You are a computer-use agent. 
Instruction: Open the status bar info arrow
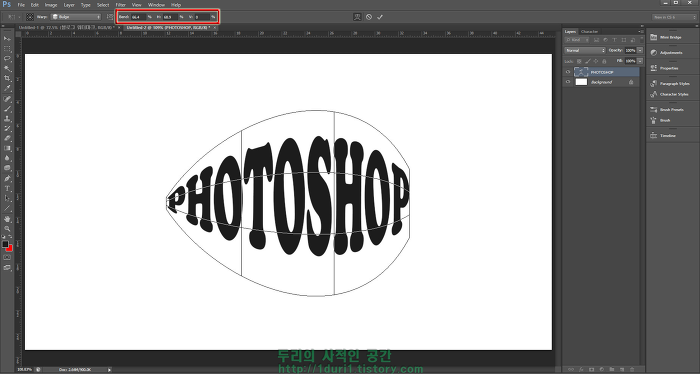coord(109,370)
